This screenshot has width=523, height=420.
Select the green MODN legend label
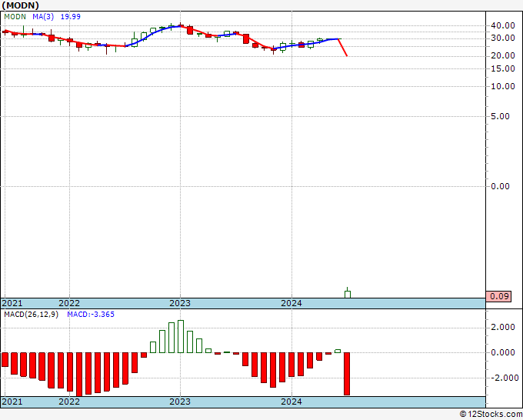pos(15,17)
